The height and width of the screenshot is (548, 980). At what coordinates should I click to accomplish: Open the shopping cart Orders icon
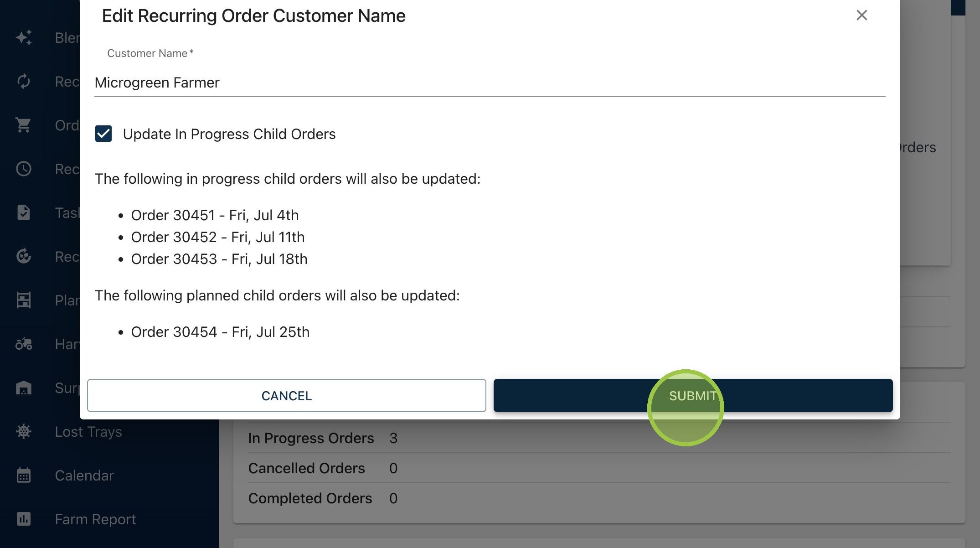(x=24, y=125)
